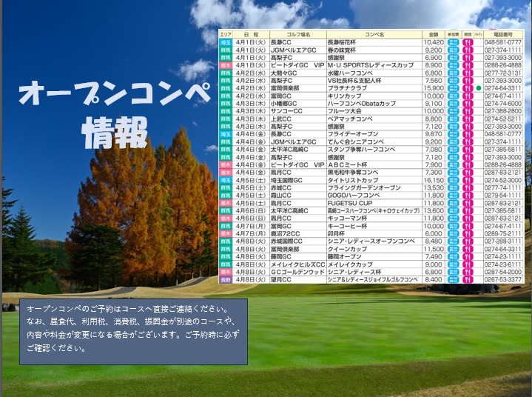532x397 pixels.
Task: Click the blue fee badge in GOGOハーフコンペ row
Action: coord(454,196)
